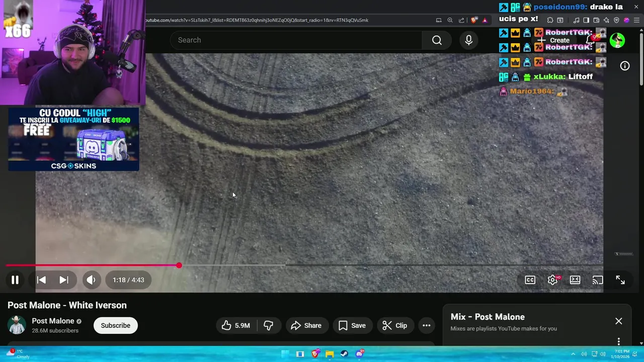Open Leo AI sparkle icon

[x=606, y=20]
